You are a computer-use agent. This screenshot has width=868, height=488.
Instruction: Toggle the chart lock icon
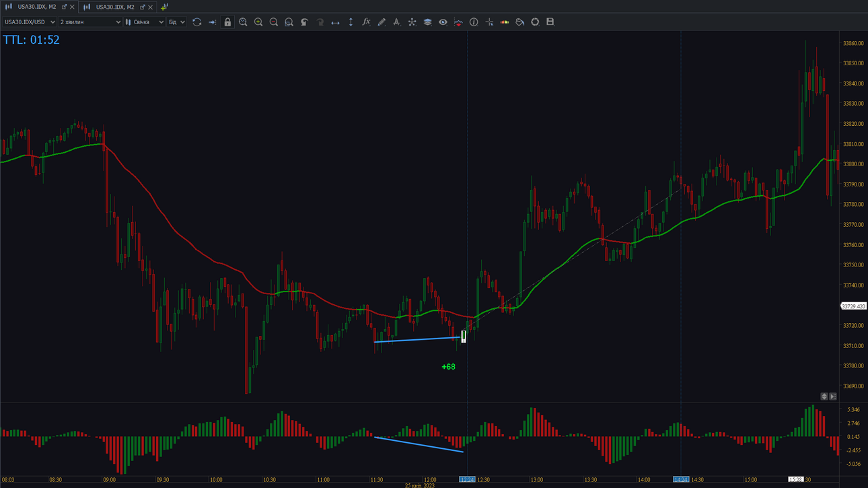pyautogui.click(x=227, y=22)
